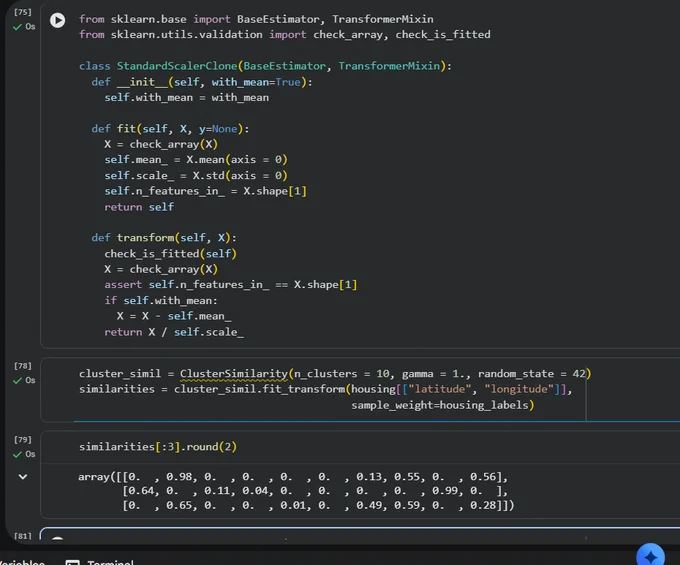Select the [79] execution count label
Screen dimensions: 680x565
(23, 440)
